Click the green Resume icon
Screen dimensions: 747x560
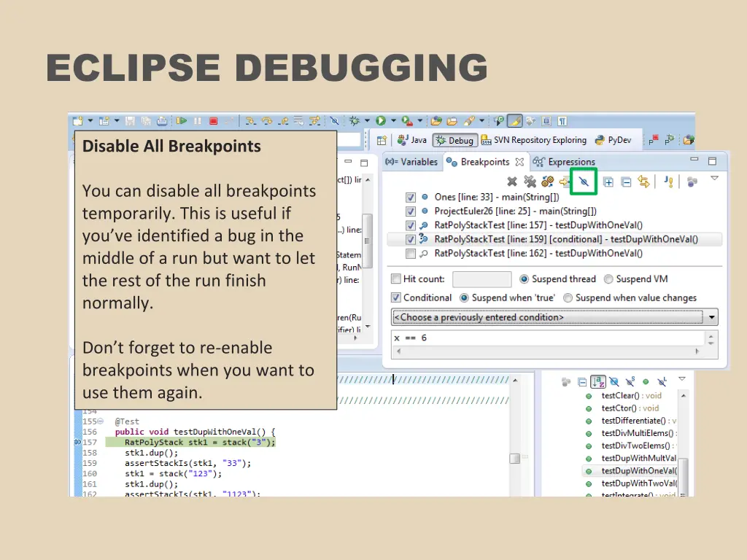coord(182,122)
